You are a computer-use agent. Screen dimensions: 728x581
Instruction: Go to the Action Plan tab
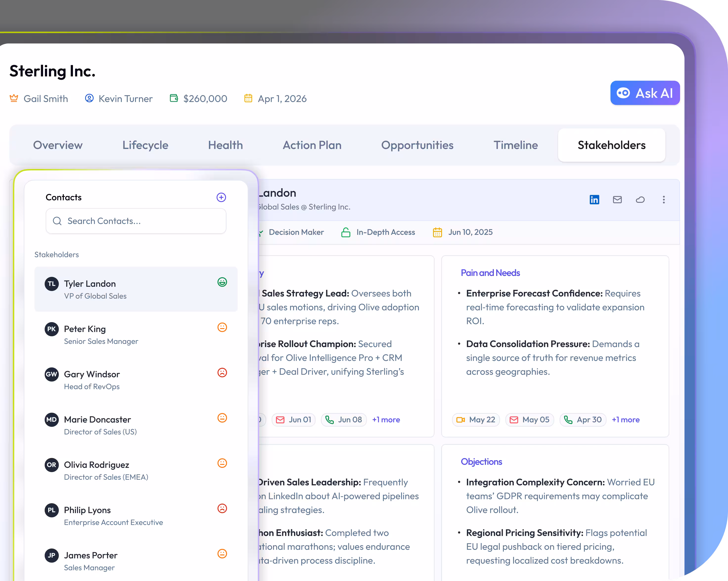[x=312, y=145]
